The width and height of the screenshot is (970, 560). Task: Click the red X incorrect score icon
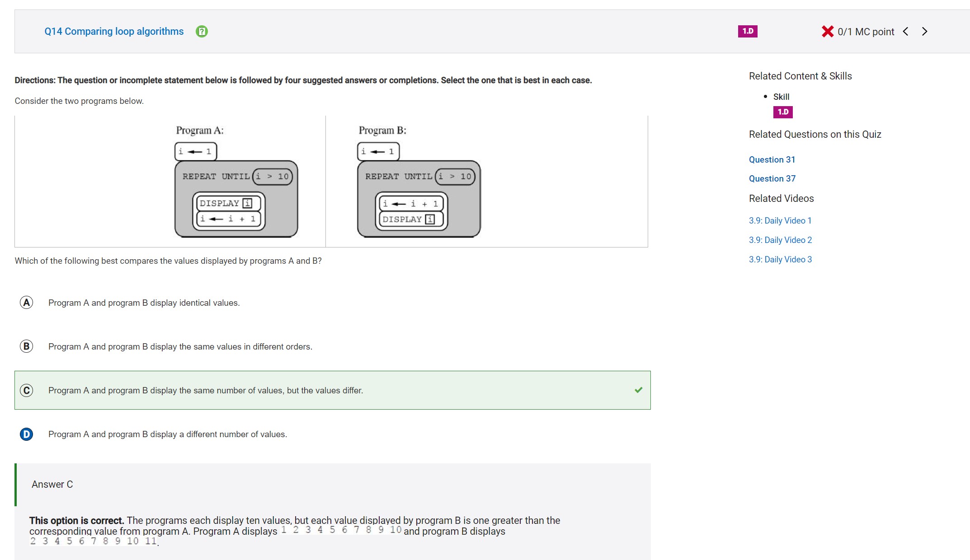(x=828, y=31)
